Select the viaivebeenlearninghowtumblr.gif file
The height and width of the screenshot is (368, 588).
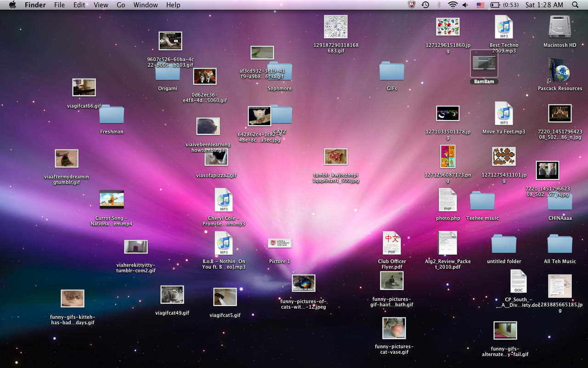point(208,126)
